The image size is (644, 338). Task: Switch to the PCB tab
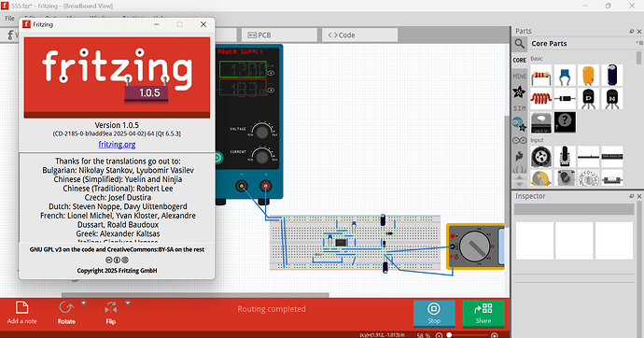click(x=279, y=35)
